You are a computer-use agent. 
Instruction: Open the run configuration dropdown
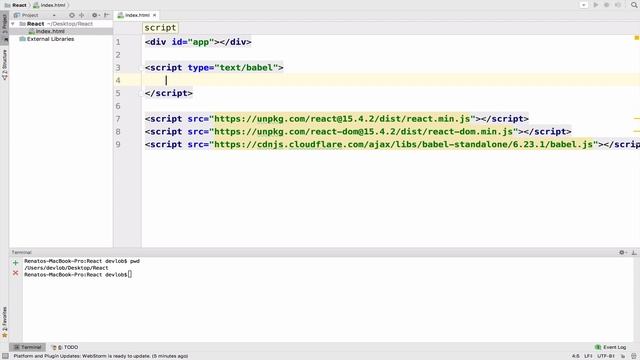[584, 5]
